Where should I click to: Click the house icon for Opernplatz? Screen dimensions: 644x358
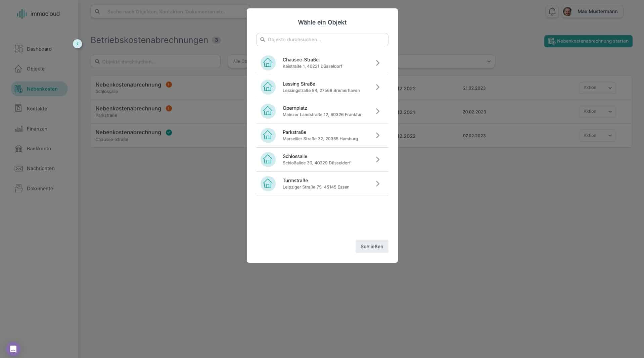click(268, 111)
